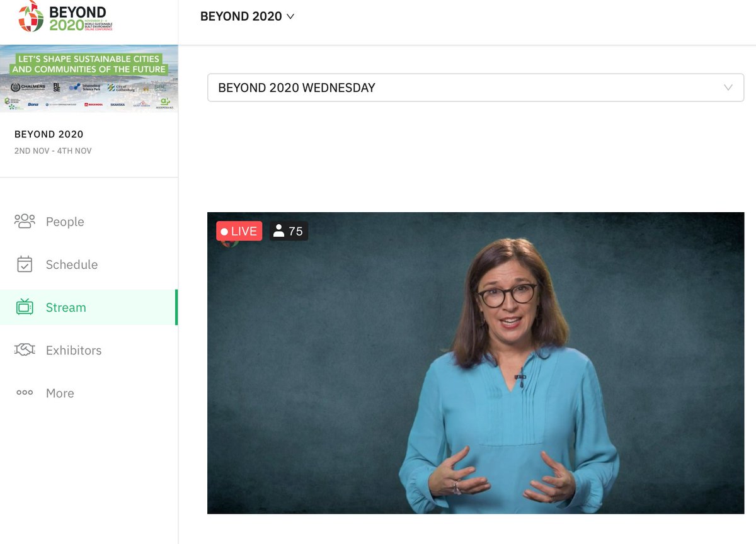This screenshot has width=756, height=544.
Task: Click the stream selector chevron arrow
Action: point(728,88)
